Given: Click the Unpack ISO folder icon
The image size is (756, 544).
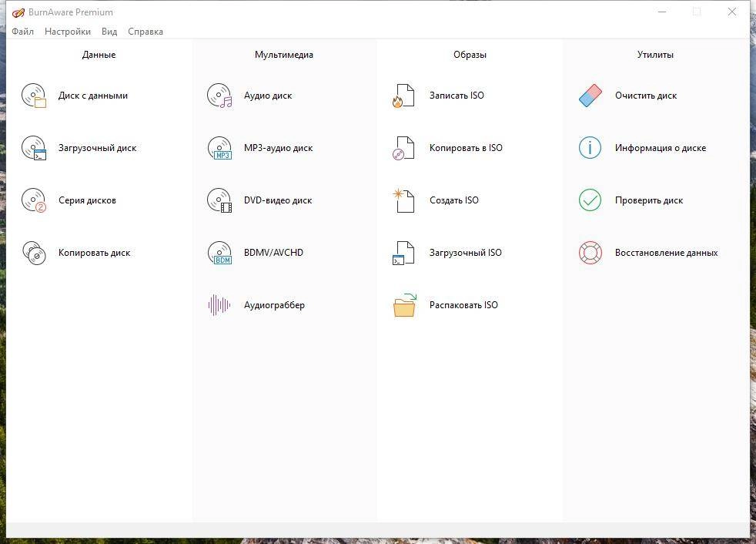Looking at the screenshot, I should (404, 305).
